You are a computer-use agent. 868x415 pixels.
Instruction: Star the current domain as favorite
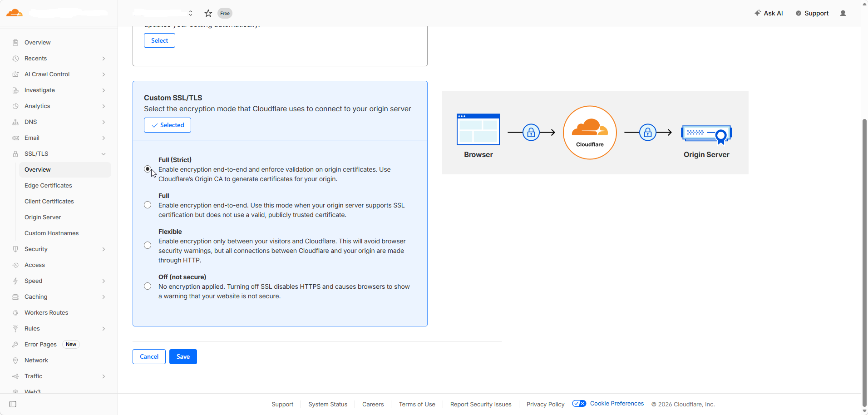[208, 13]
